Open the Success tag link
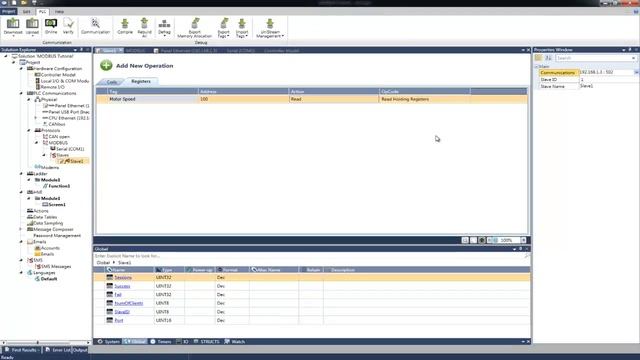Image resolution: width=640 pixels, height=360 pixels. 122,286
